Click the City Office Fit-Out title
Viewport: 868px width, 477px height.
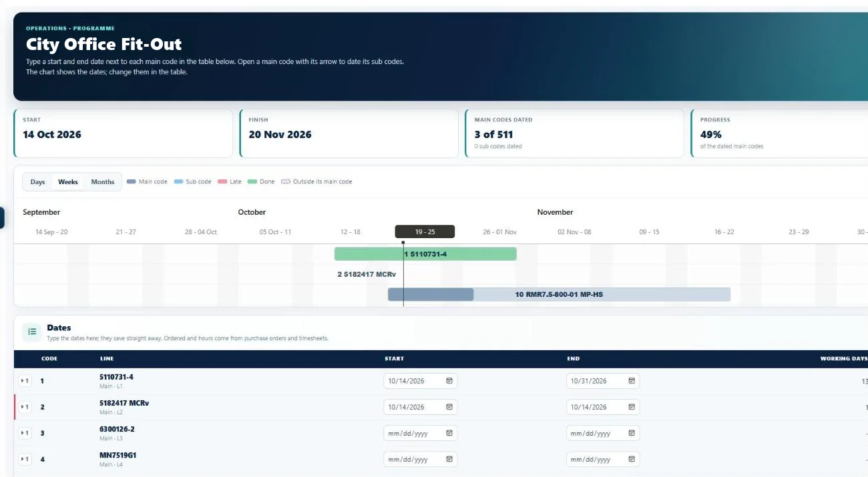(x=103, y=45)
